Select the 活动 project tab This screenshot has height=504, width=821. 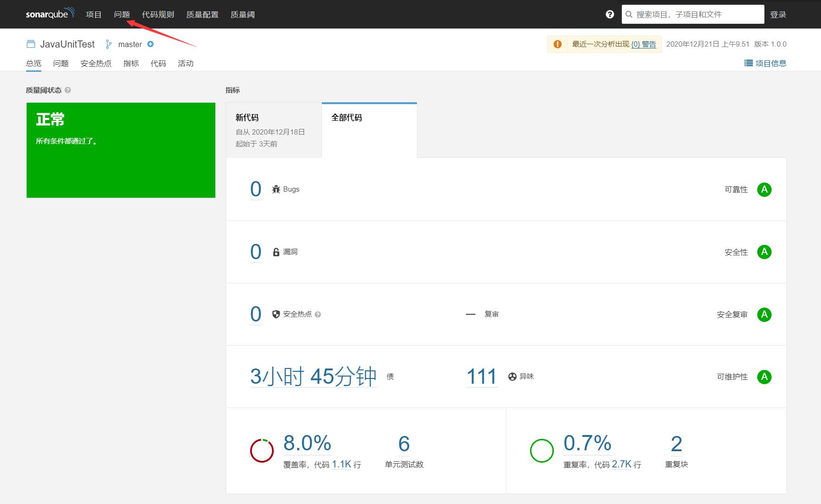186,63
